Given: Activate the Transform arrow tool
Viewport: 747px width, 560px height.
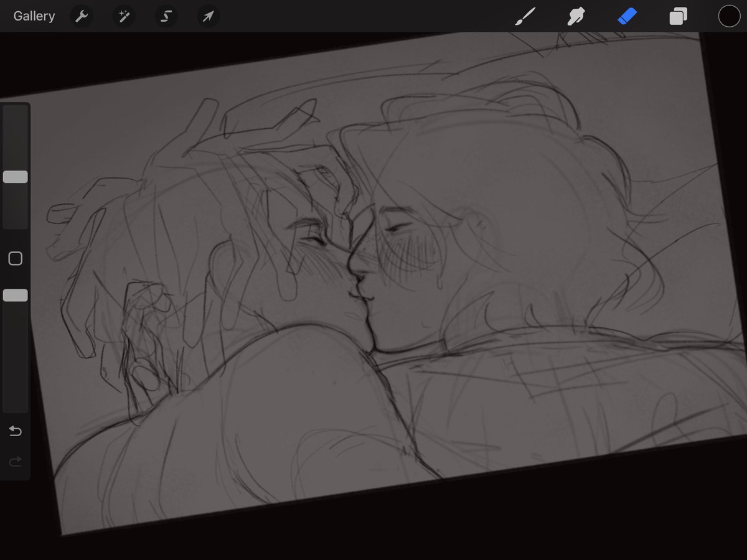Looking at the screenshot, I should 208,16.
